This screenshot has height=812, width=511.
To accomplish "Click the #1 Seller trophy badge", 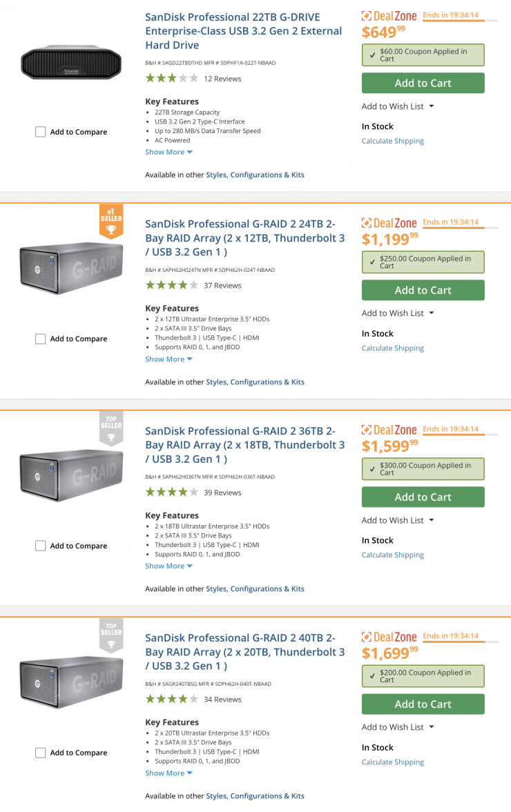I will 110,222.
